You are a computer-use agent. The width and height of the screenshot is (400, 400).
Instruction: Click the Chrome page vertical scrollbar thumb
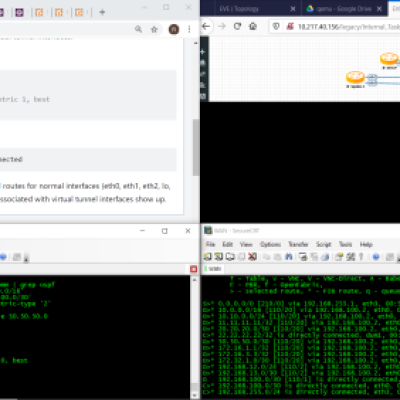196,147
